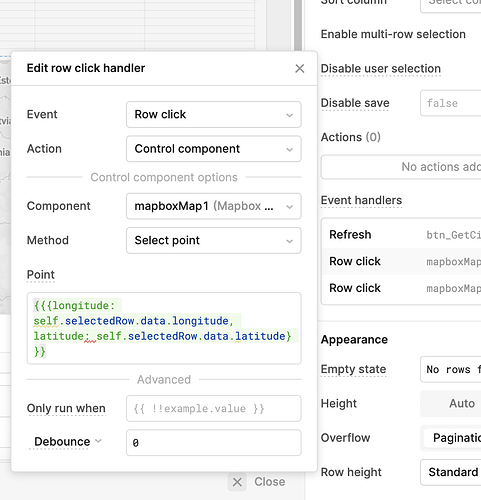Close the Edit row click handler dialog
The height and width of the screenshot is (500, 481).
pyautogui.click(x=300, y=68)
